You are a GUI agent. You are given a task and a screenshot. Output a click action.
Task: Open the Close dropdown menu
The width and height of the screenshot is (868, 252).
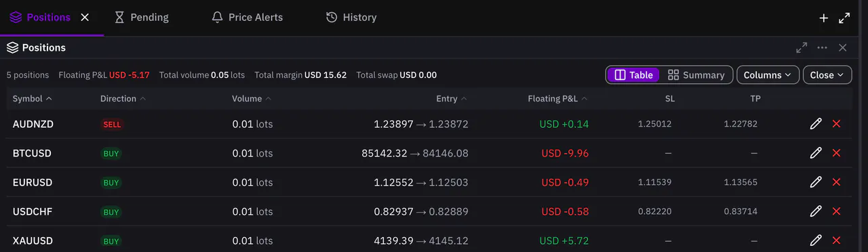[x=827, y=75]
